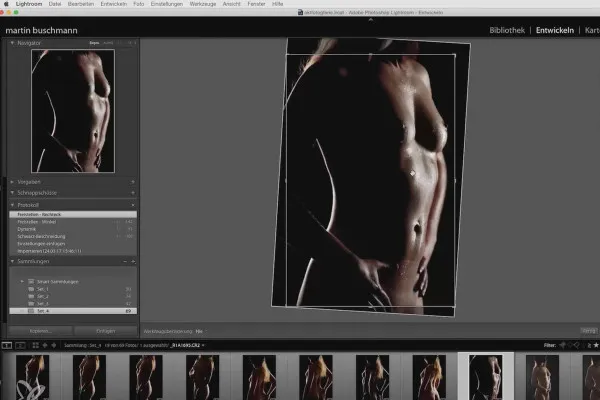Screen dimensions: 600x400
Task: Click the Fertig button in the toolbar
Action: [x=589, y=331]
